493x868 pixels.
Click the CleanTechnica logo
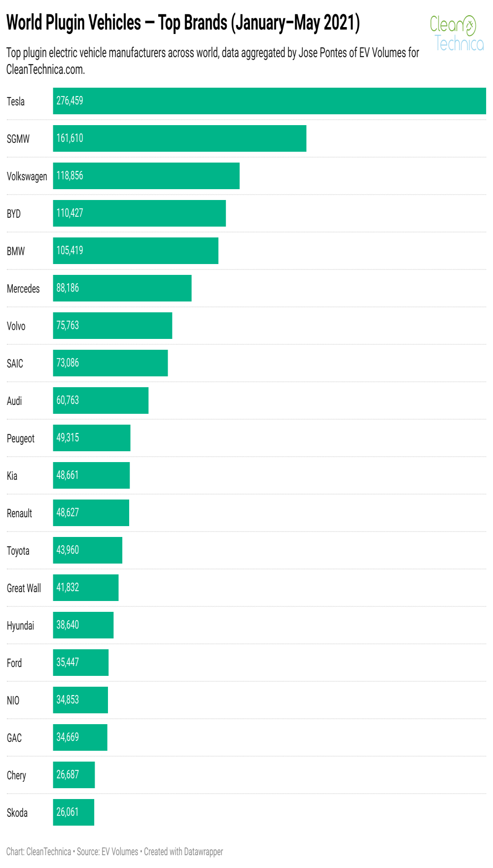(x=457, y=33)
